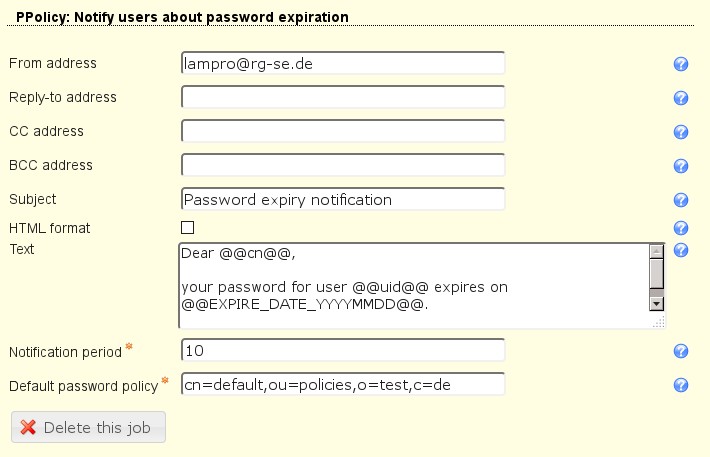Click the Default password policy field
Image resolution: width=710 pixels, height=457 pixels.
point(343,385)
